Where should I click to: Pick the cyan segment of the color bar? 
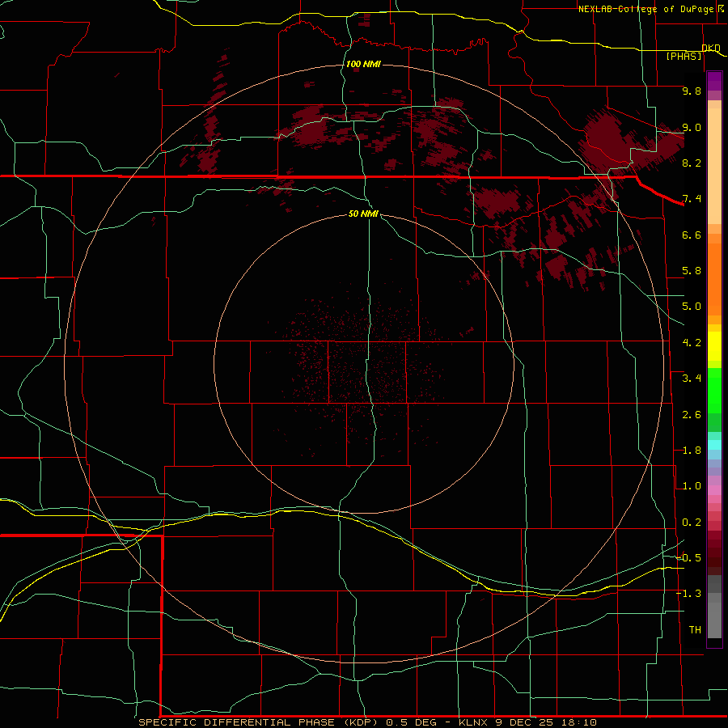[x=714, y=445]
